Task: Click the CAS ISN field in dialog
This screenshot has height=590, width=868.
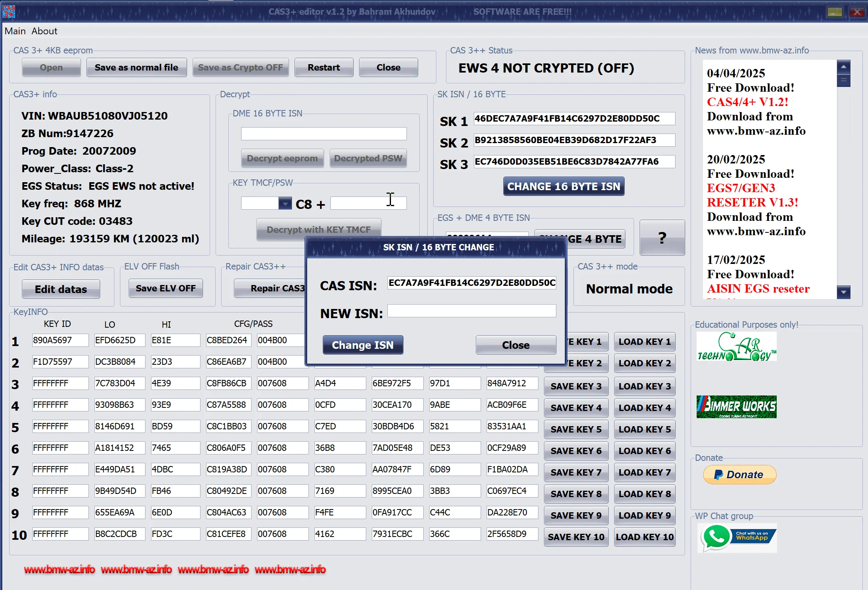Action: [x=471, y=283]
